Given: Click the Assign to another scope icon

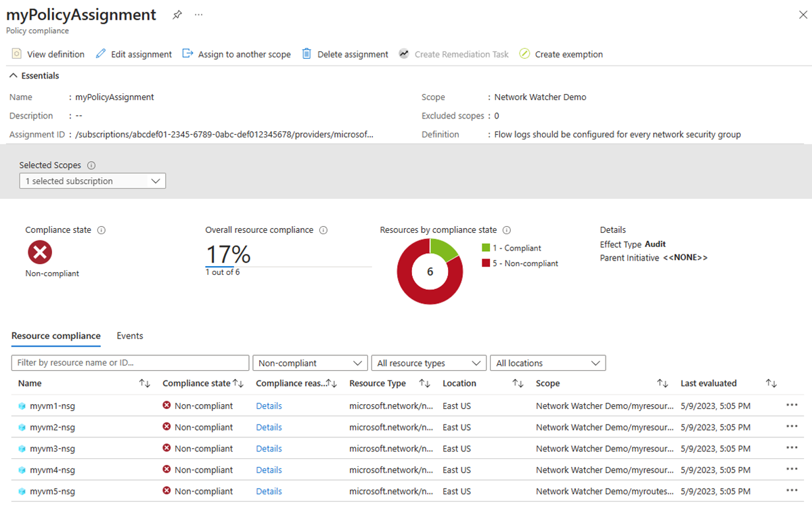Looking at the screenshot, I should coord(188,54).
